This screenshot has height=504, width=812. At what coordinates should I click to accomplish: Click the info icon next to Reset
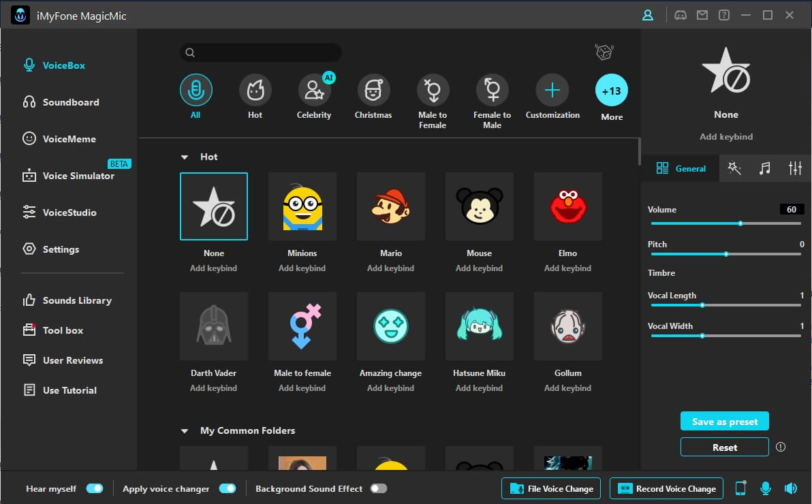tap(781, 447)
